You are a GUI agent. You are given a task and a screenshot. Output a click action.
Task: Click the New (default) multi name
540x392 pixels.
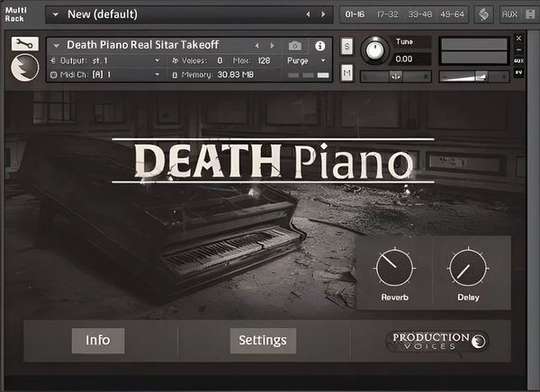(x=103, y=14)
